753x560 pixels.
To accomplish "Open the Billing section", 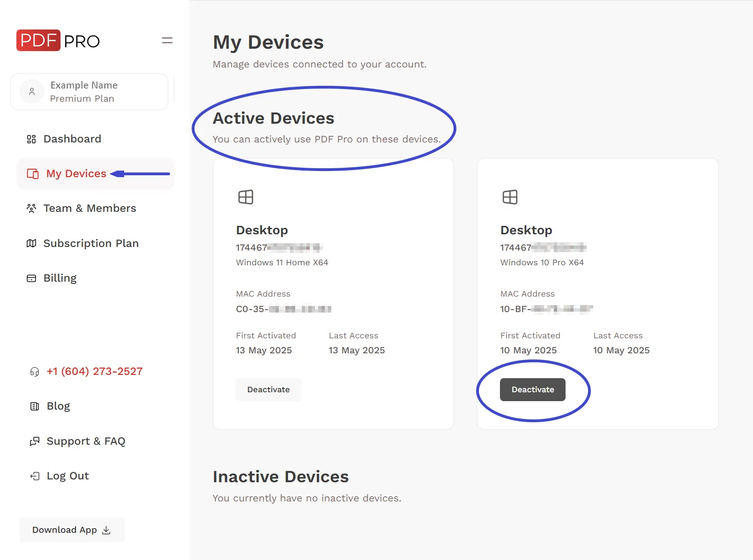I will point(95,278).
